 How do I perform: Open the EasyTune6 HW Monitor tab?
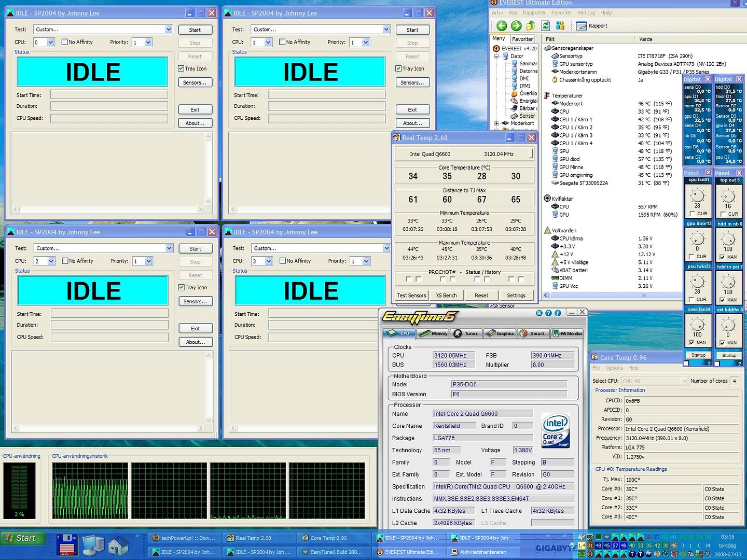pyautogui.click(x=567, y=333)
